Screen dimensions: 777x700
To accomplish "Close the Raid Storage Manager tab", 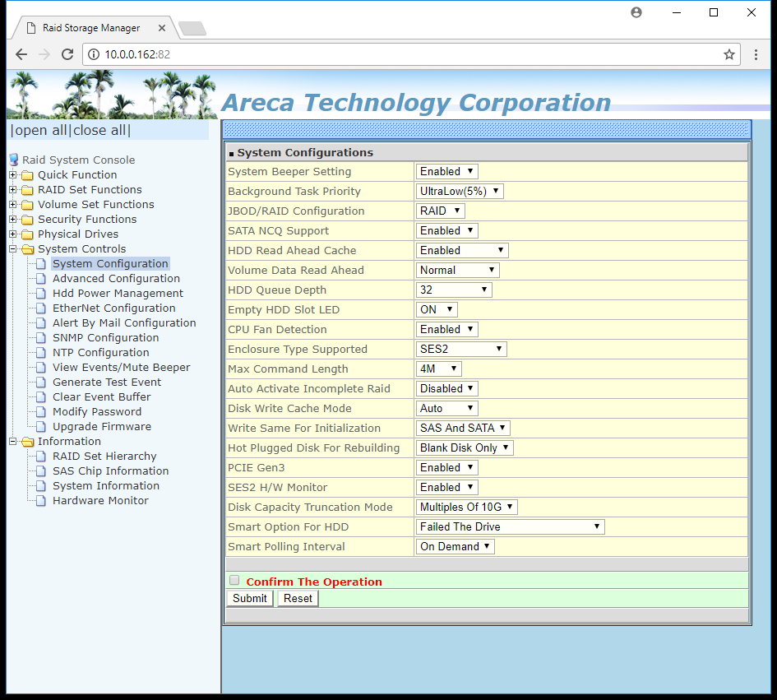I will point(161,28).
